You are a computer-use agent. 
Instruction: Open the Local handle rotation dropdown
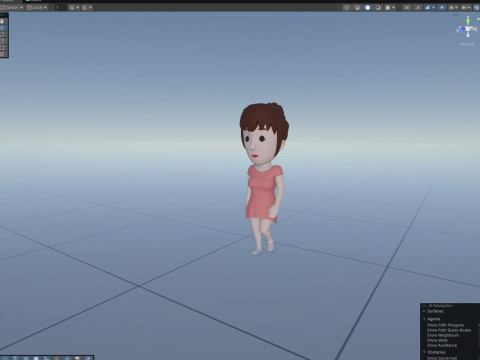pos(37,7)
